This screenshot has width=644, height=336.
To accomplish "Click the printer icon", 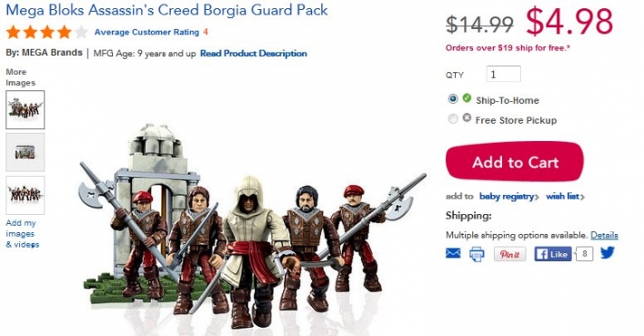I will coord(477,254).
